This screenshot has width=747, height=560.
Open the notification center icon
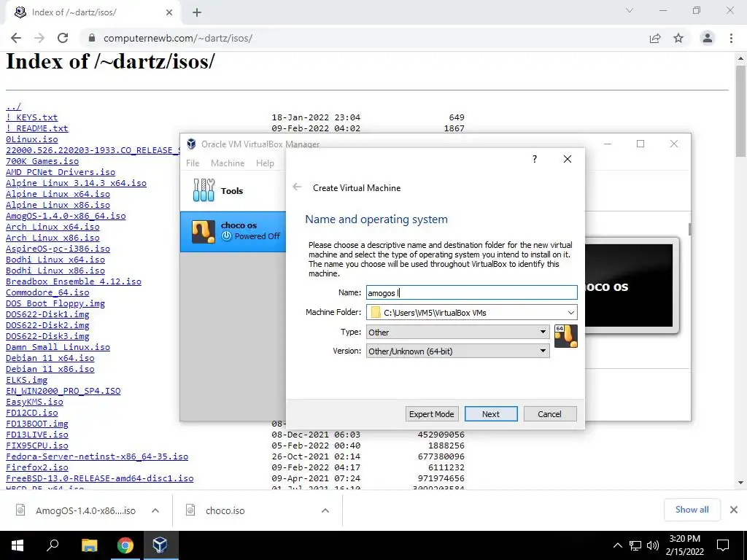pos(723,545)
